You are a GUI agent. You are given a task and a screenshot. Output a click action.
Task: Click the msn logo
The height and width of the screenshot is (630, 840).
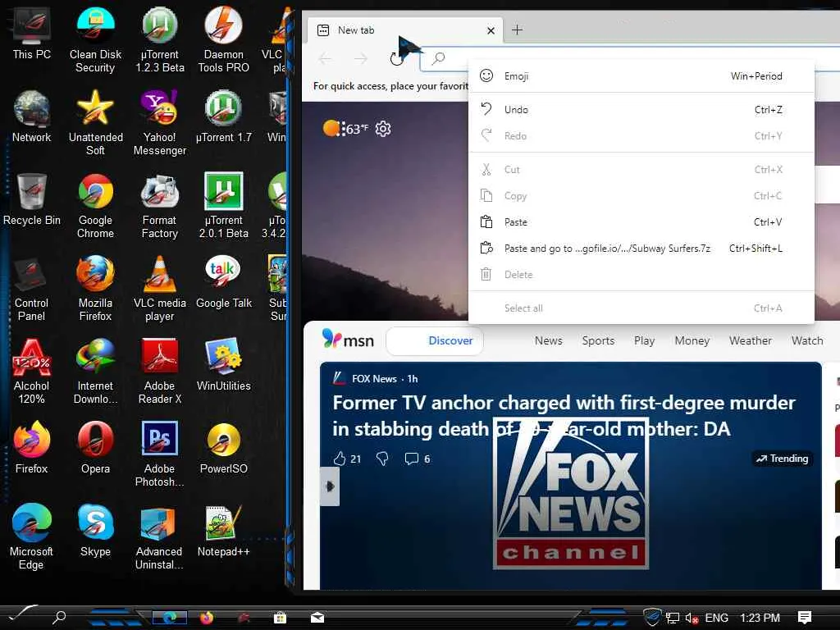(348, 340)
